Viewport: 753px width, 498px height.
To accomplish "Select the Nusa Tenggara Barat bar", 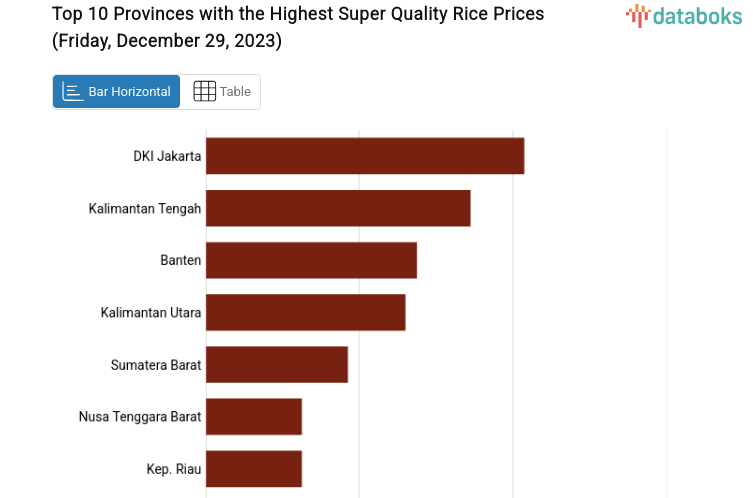I will (x=254, y=416).
